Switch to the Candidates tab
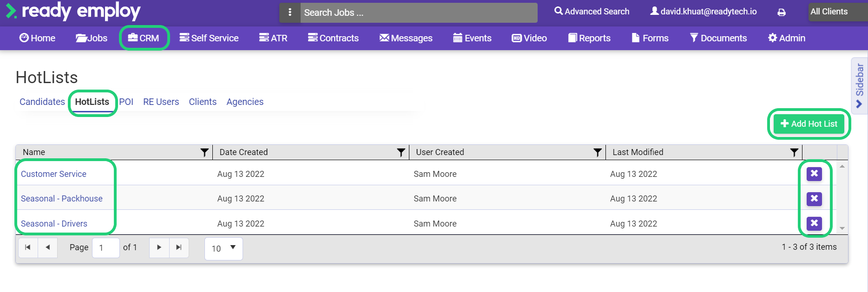 [x=42, y=102]
